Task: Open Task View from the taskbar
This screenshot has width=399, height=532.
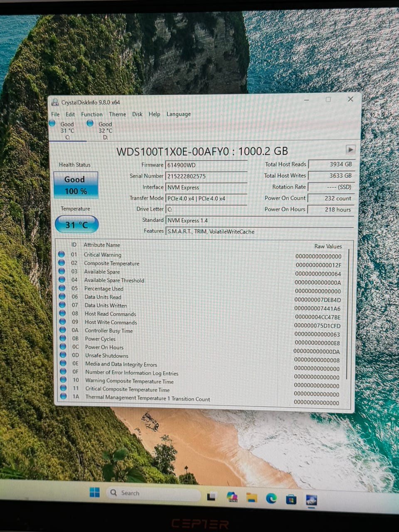Action: coord(212,496)
